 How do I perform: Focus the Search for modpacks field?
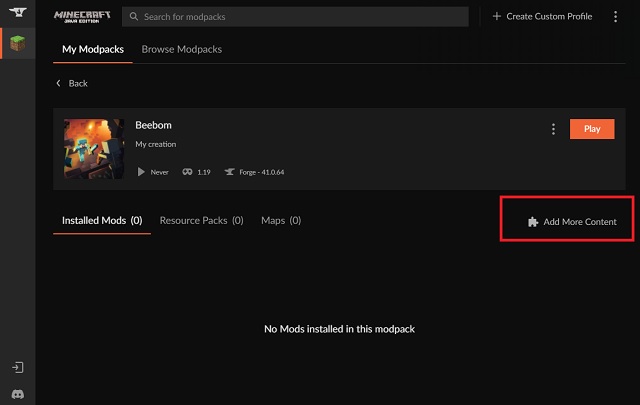295,17
